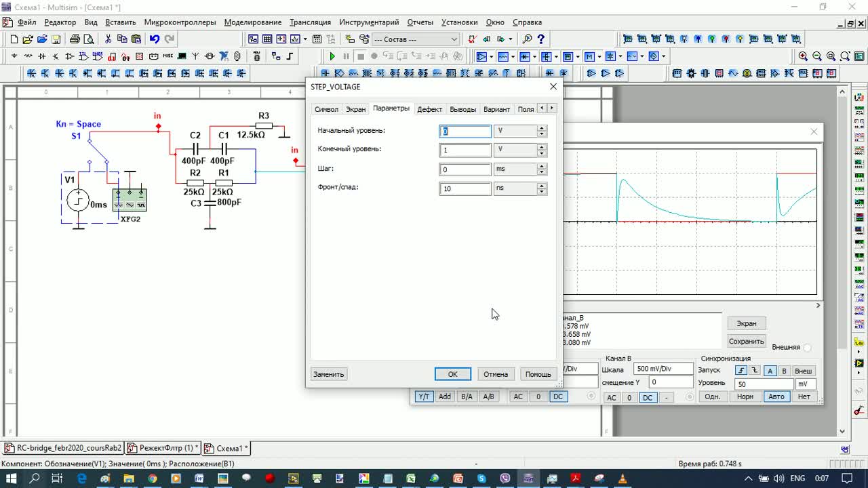Click the Zoom out magnifier icon
This screenshot has width=868, height=488.
click(x=817, y=56)
